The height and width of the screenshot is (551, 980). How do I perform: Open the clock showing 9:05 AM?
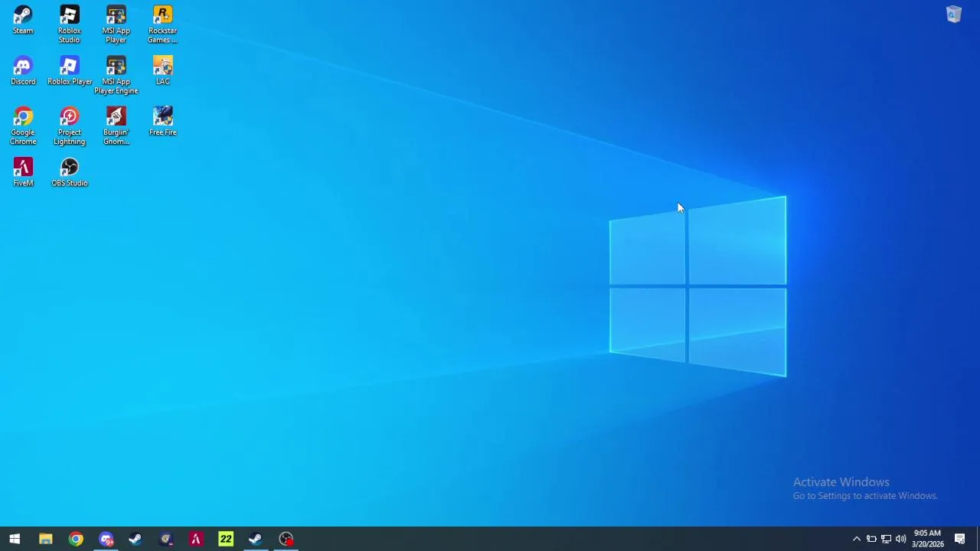coord(927,539)
